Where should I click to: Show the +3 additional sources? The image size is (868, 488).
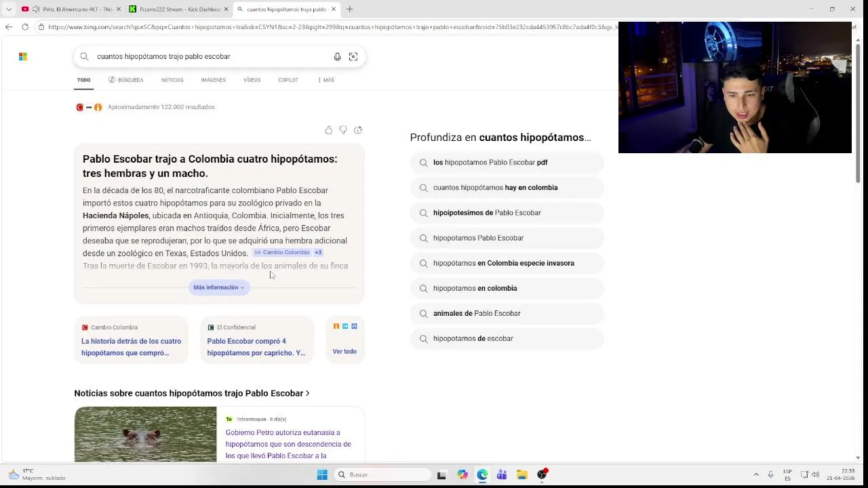tap(318, 252)
